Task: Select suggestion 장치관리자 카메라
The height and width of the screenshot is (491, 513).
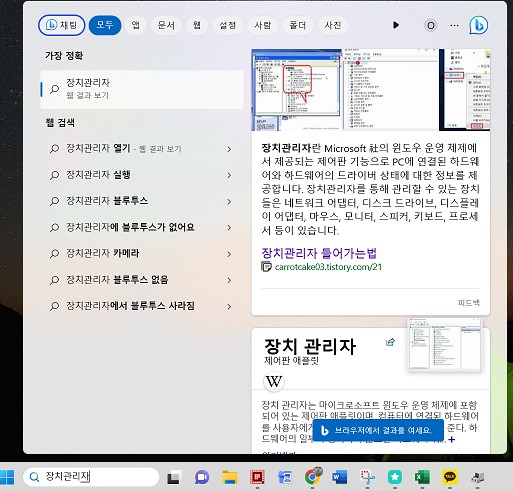Action: (141, 254)
